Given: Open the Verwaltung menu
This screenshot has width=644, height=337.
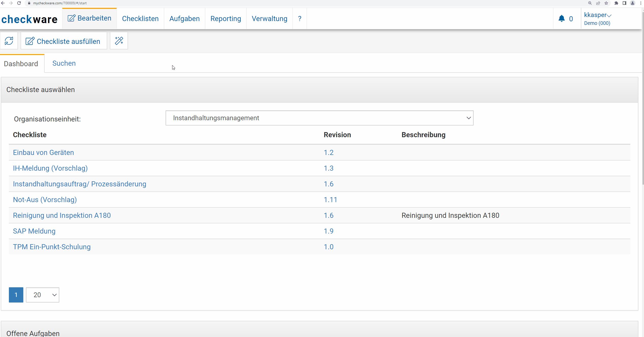Looking at the screenshot, I should pyautogui.click(x=269, y=19).
